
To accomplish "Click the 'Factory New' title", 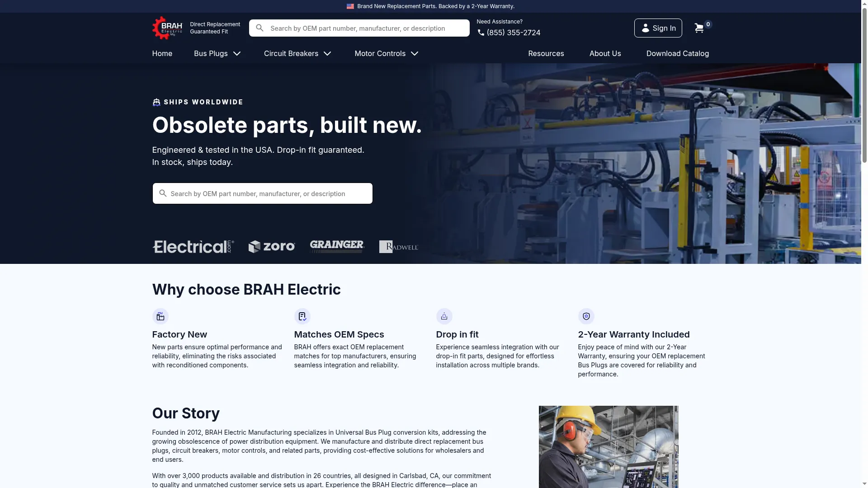I will pyautogui.click(x=179, y=334).
